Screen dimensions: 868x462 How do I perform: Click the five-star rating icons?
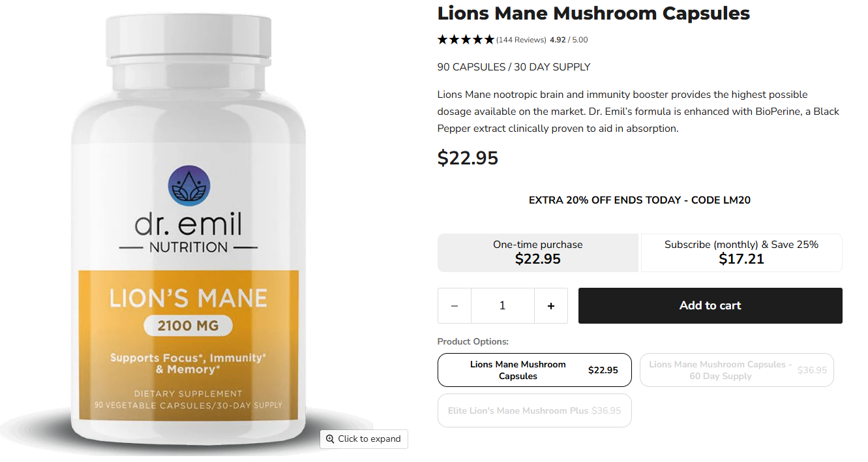[x=466, y=40]
